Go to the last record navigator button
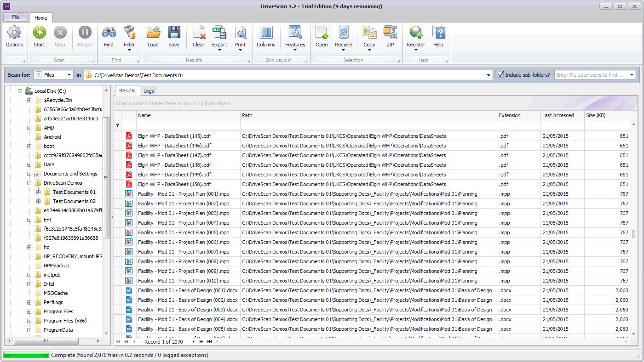 [x=210, y=342]
